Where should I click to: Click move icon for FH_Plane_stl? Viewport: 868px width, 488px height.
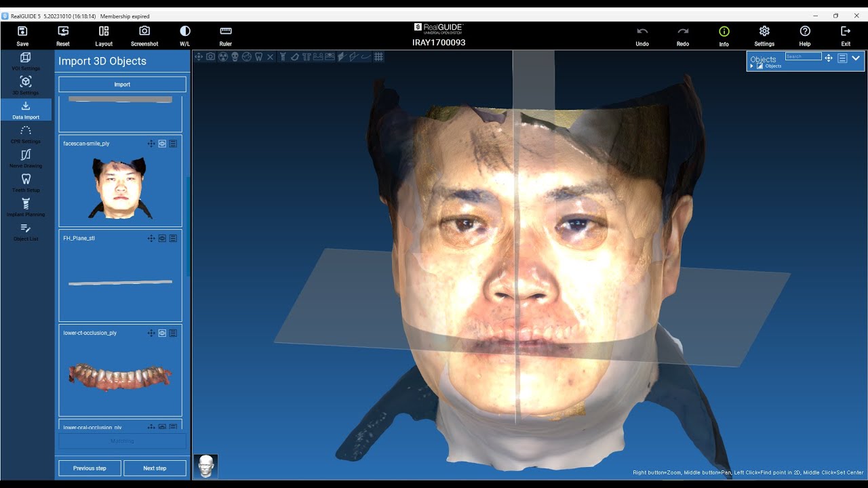click(151, 239)
